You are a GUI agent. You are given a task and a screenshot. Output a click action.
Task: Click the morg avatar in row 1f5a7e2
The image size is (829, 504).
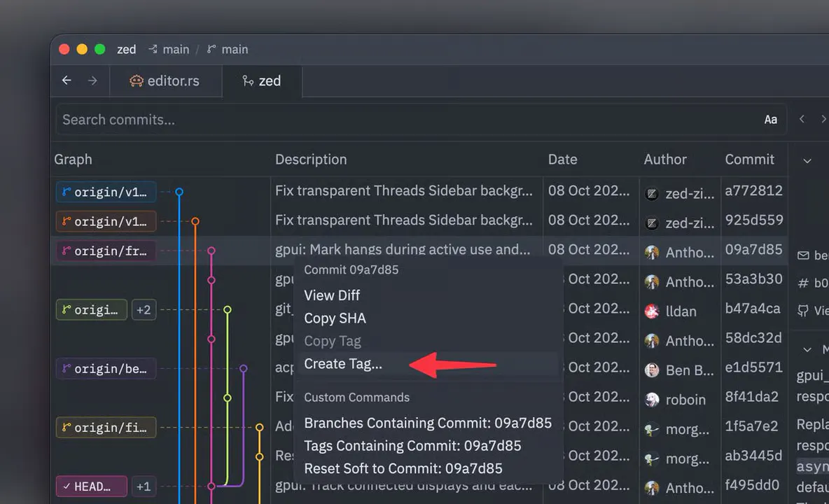(652, 430)
